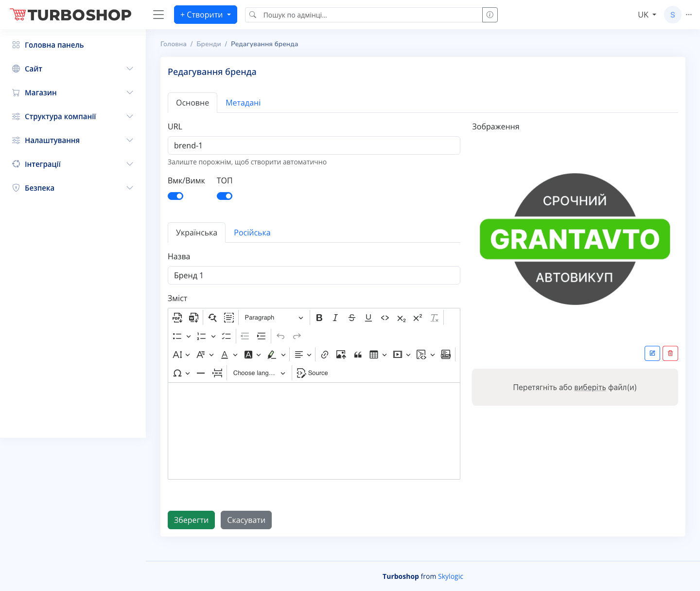The width and height of the screenshot is (700, 591).
Task: Expand the Сайт sidebar menu
Action: (73, 69)
